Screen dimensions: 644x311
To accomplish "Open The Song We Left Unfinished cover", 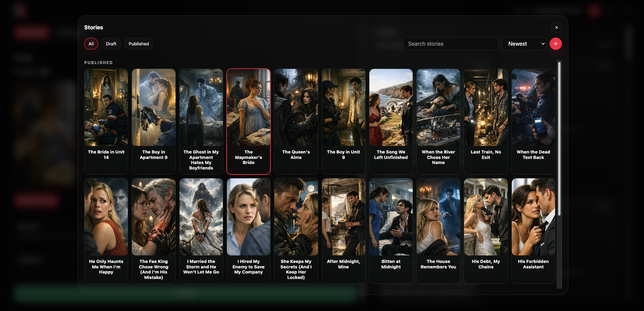I will (x=391, y=107).
